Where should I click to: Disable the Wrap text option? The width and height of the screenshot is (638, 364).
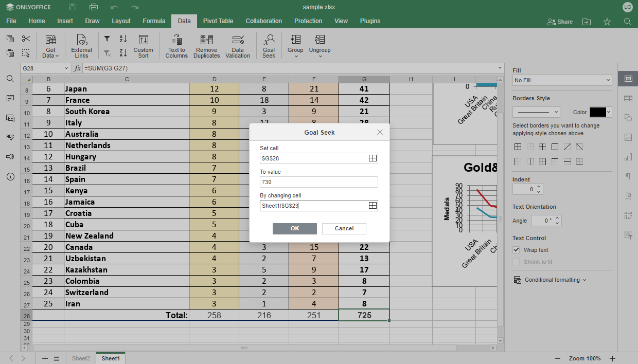[x=516, y=250]
